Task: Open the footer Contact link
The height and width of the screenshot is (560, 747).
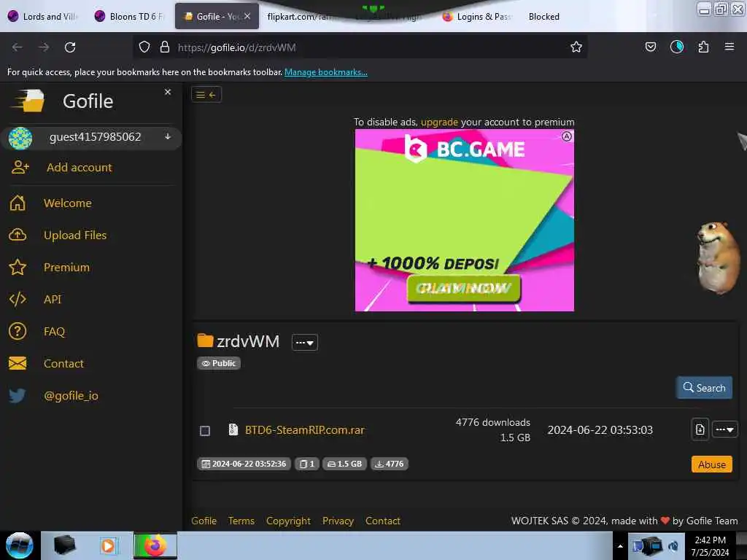Action: [382, 521]
